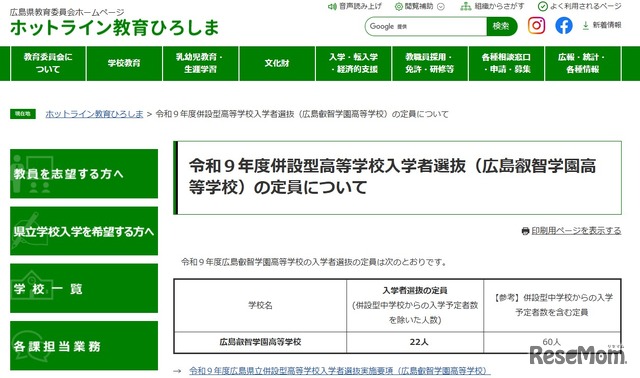
Task: Open よく利用されるページ text link
Action: click(x=586, y=7)
